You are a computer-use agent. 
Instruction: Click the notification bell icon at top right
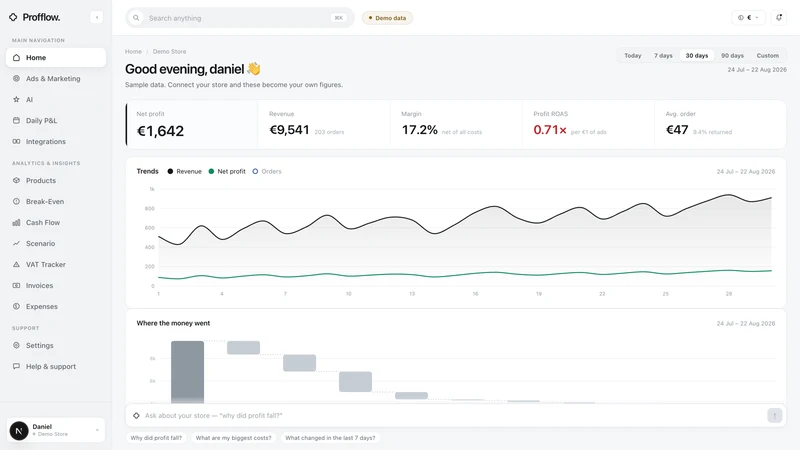[x=779, y=17]
